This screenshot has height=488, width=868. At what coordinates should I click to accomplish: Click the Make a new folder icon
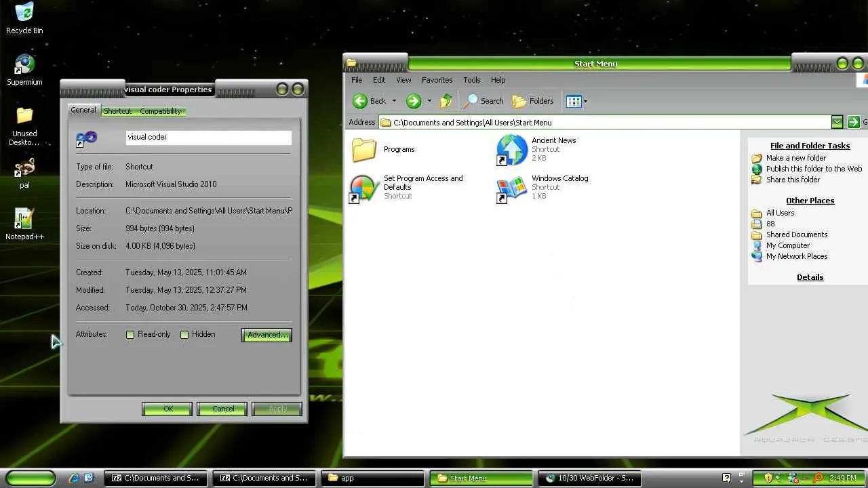click(757, 158)
